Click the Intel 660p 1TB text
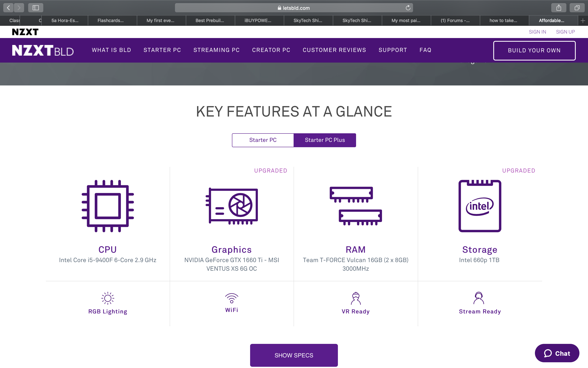Screen dimensions: 588x368 coord(479,260)
